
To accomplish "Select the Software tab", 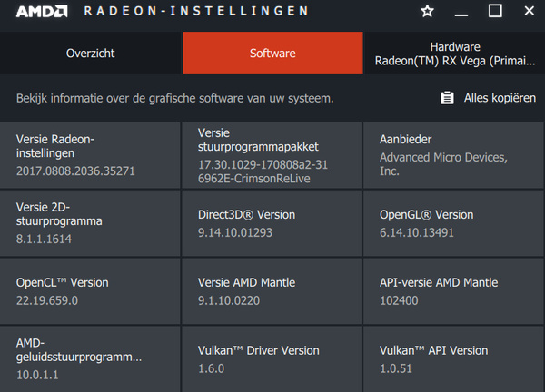I will click(272, 54).
